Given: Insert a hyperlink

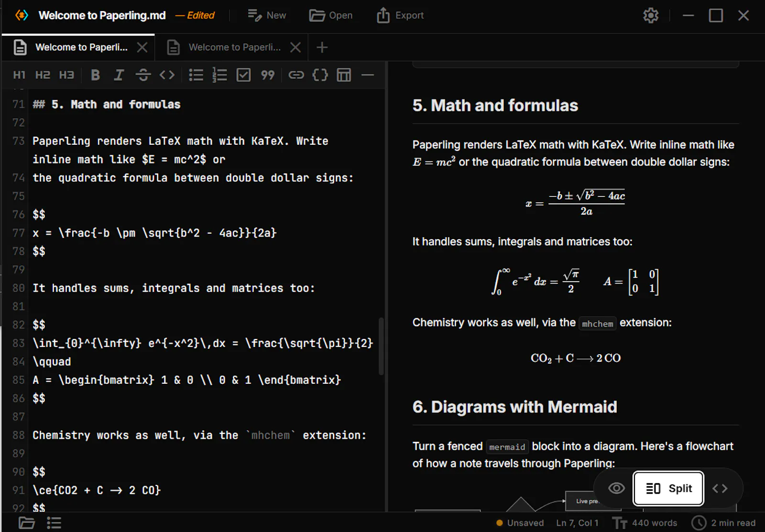Looking at the screenshot, I should click(296, 75).
